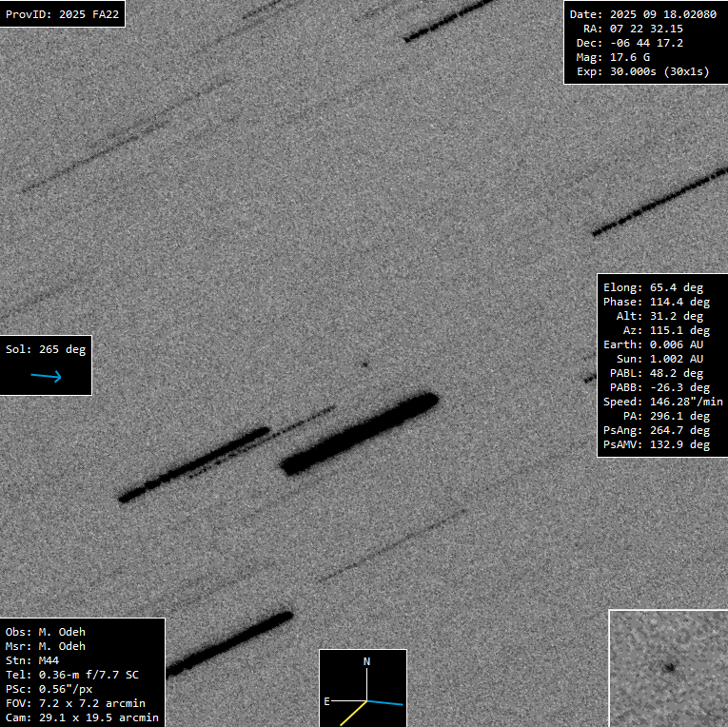
Task: Click the thickest star trail in the center
Action: tap(360, 433)
